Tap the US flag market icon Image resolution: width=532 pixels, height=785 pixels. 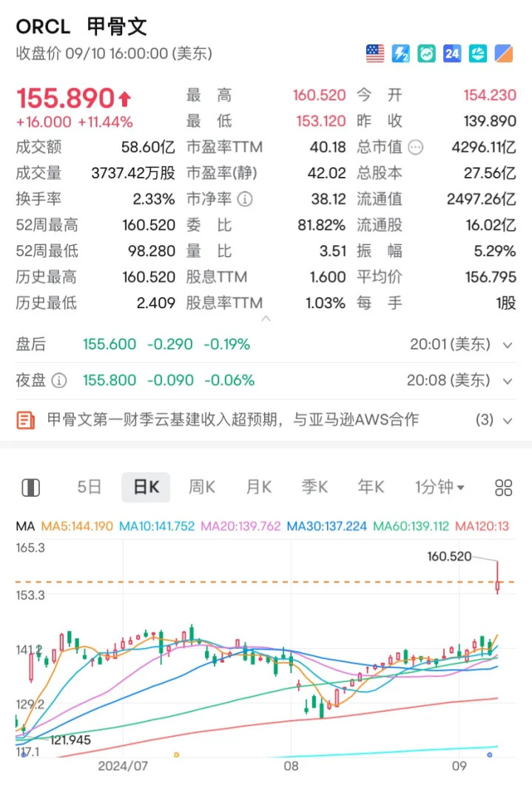pos(375,53)
